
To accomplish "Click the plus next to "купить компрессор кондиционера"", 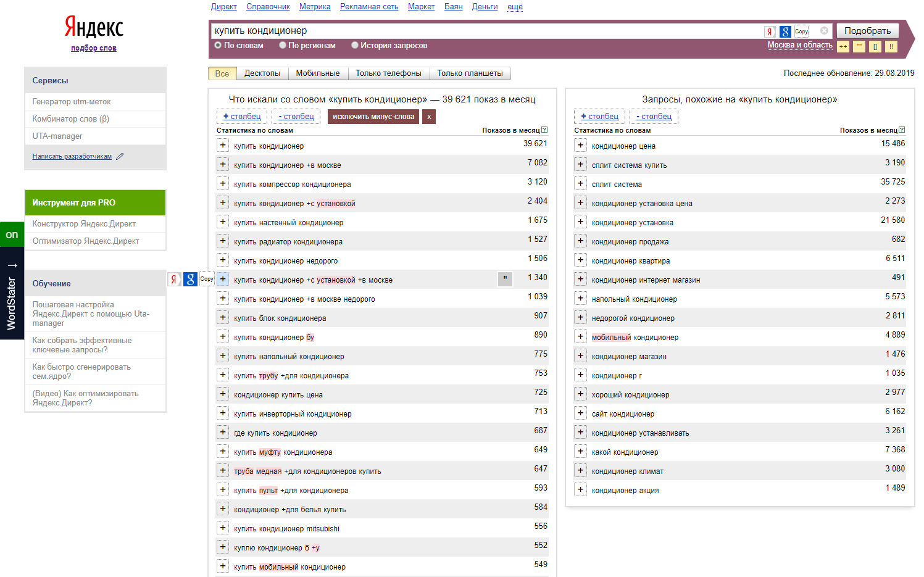I will pyautogui.click(x=223, y=183).
